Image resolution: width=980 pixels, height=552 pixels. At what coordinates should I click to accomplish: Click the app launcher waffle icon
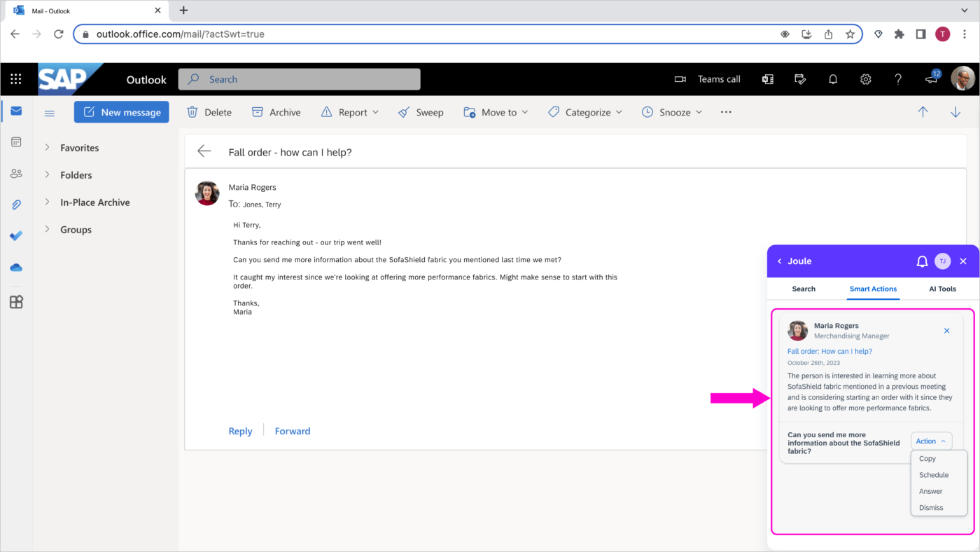point(15,79)
